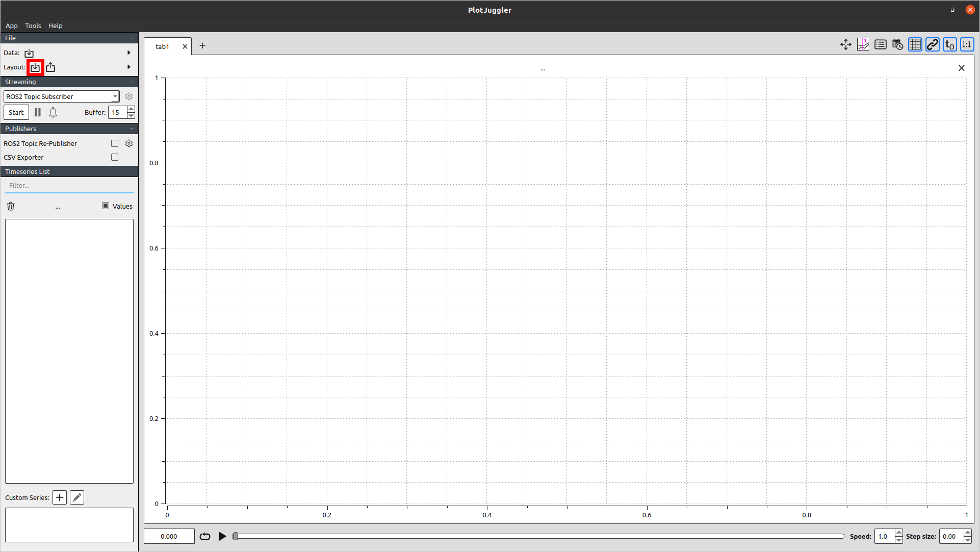
Task: Expand recent Data files arrow
Action: pos(129,53)
